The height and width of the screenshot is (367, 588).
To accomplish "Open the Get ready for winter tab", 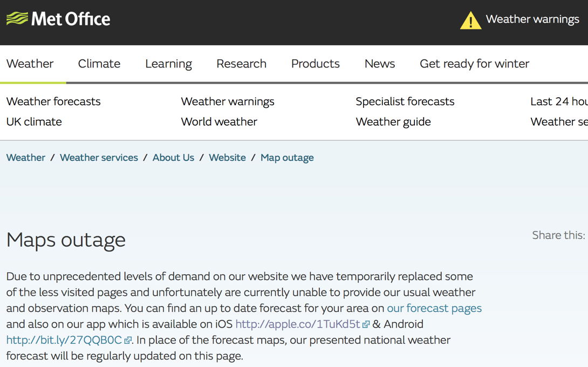I will 474,64.
